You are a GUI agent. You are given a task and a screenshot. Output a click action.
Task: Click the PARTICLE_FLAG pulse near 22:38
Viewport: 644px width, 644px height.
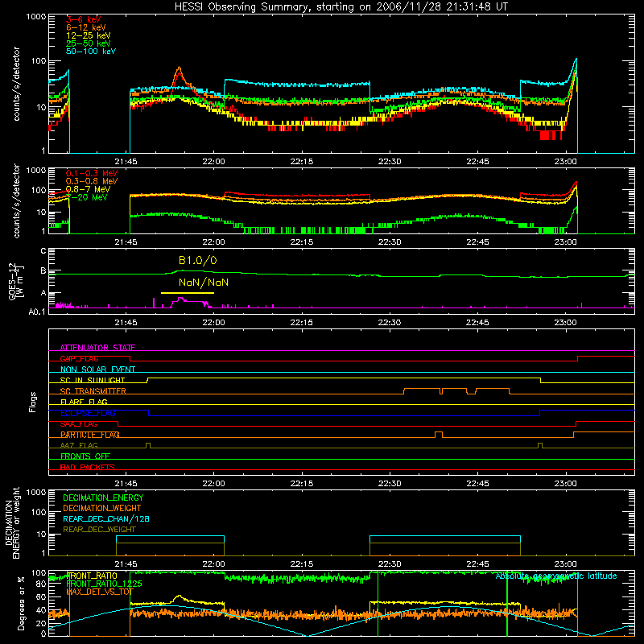[439, 435]
